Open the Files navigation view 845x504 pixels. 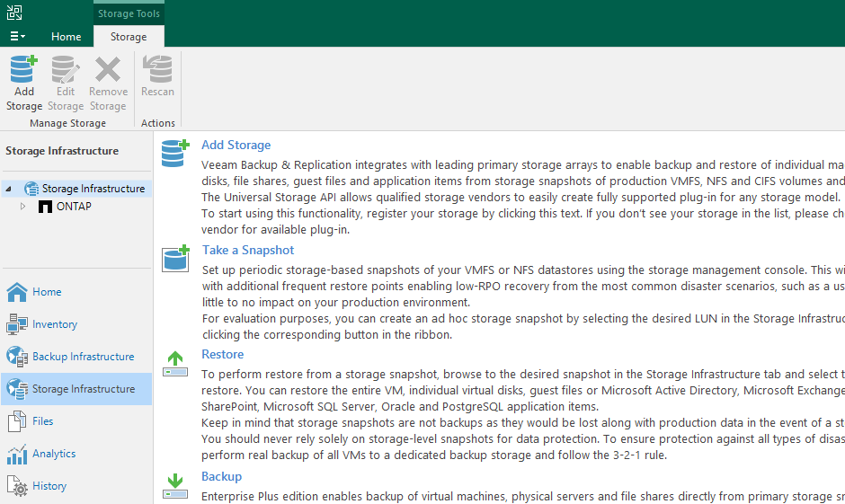76,421
